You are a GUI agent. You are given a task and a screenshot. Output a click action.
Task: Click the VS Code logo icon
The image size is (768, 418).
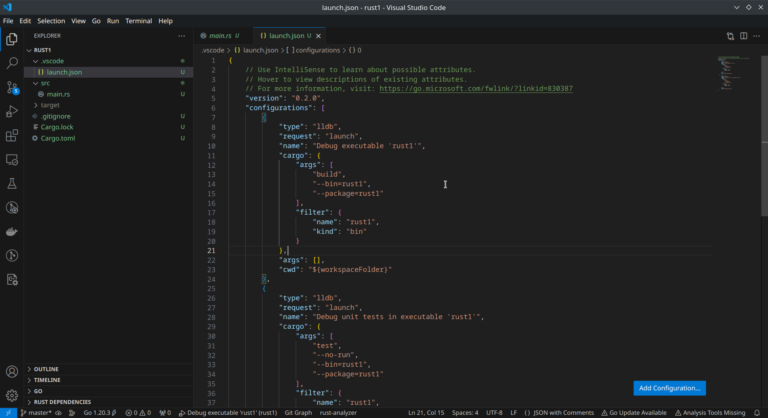7,7
